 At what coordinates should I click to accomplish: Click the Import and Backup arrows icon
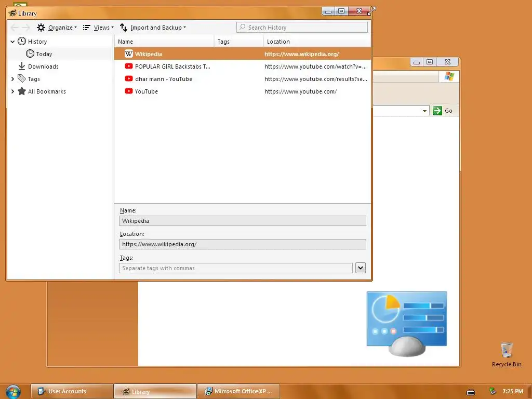click(124, 28)
